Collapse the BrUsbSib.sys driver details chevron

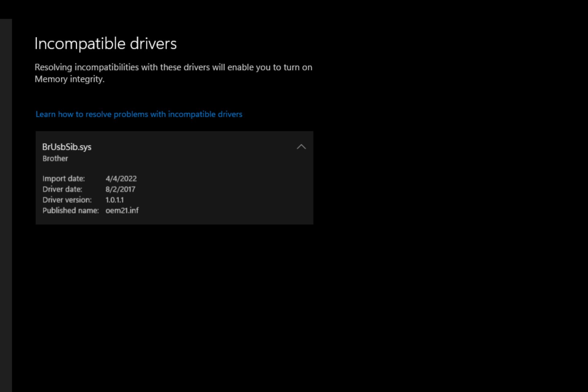(x=301, y=147)
